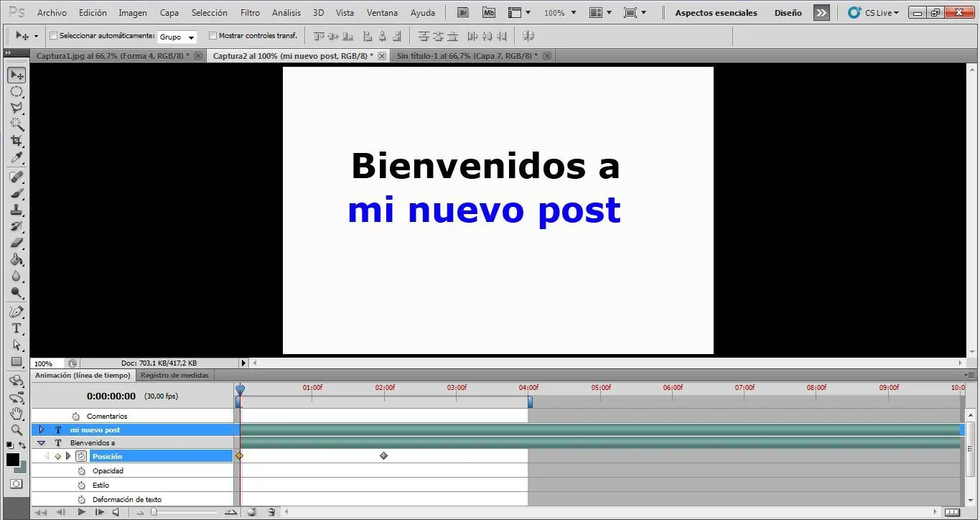The height and width of the screenshot is (520, 980).
Task: Open the View Extras dropdown
Action: click(x=519, y=13)
